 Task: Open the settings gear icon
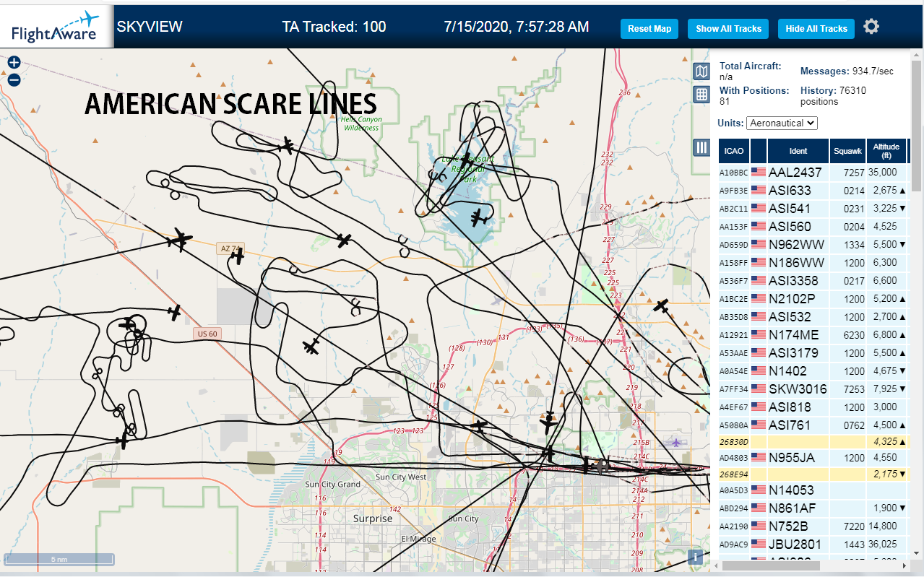(x=871, y=27)
